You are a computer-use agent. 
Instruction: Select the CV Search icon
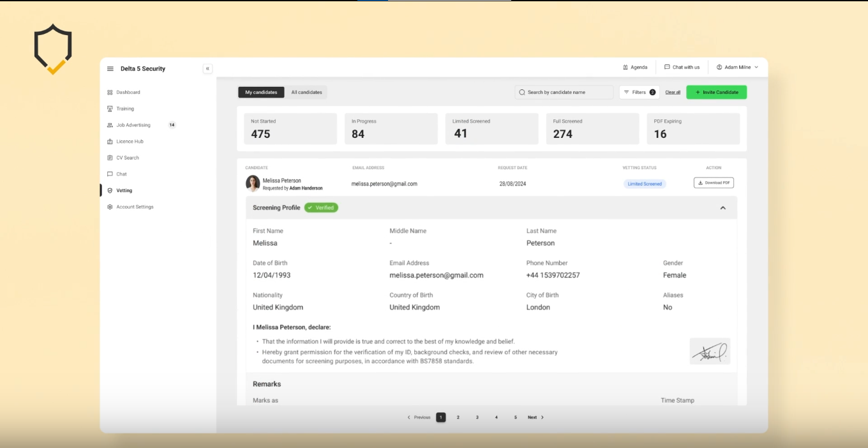pos(109,157)
